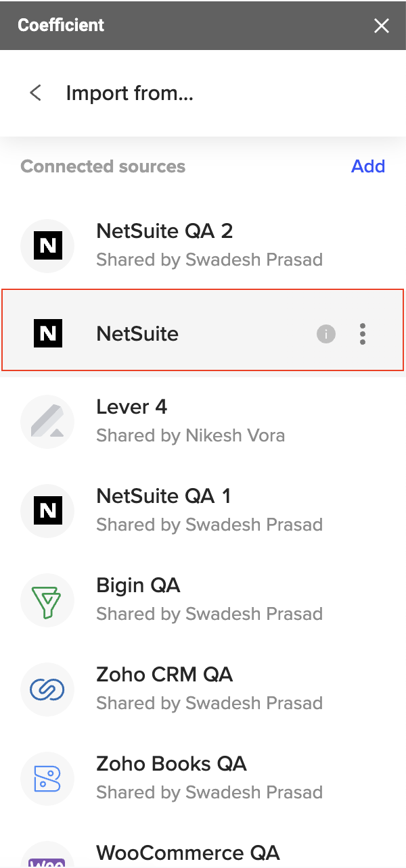Go back using the left chevron arrow
This screenshot has width=406, height=868.
pyautogui.click(x=36, y=93)
